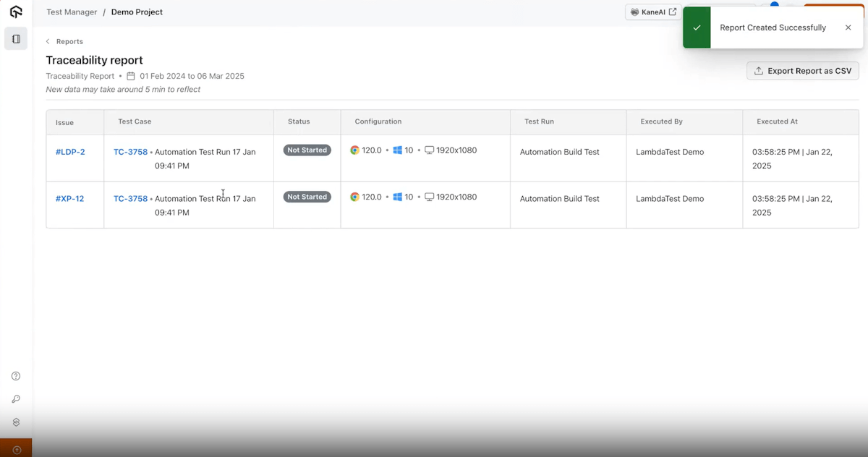Click the calendar icon beside date range
The image size is (868, 457).
click(x=131, y=76)
